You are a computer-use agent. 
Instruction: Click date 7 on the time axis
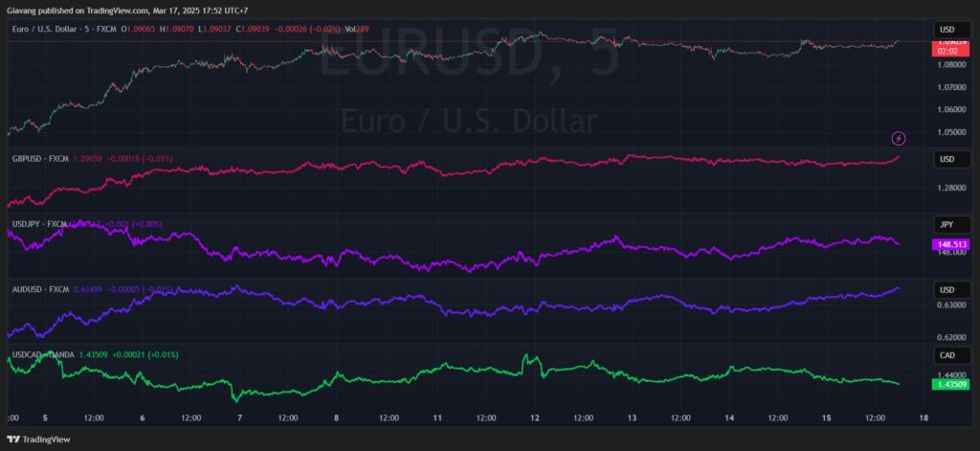tap(239, 417)
